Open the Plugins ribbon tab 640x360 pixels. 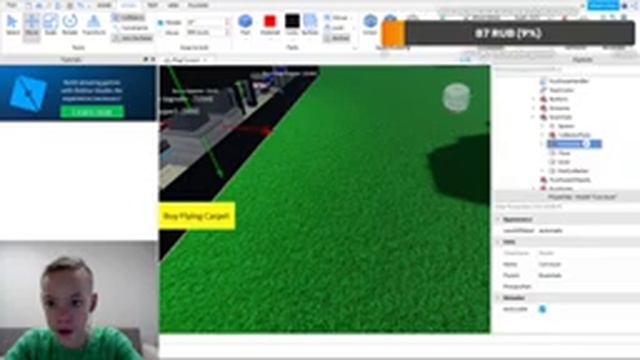pos(198,5)
